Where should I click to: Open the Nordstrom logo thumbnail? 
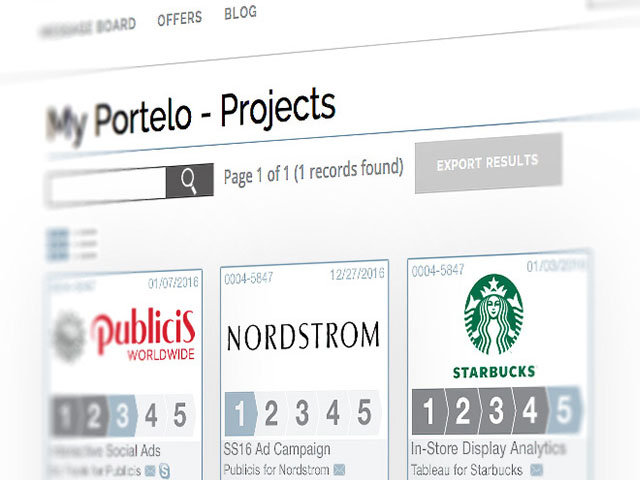(x=303, y=336)
